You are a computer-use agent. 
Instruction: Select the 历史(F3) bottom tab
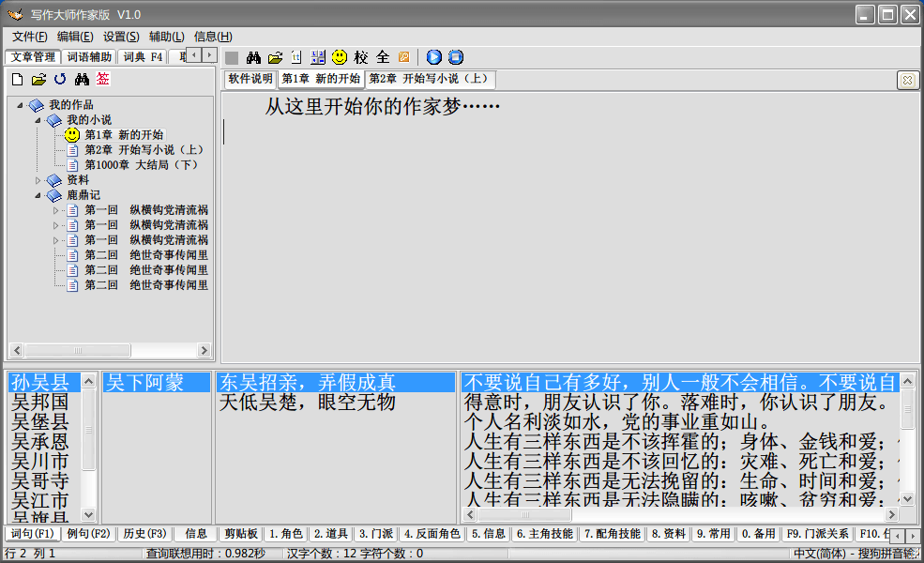tap(144, 534)
